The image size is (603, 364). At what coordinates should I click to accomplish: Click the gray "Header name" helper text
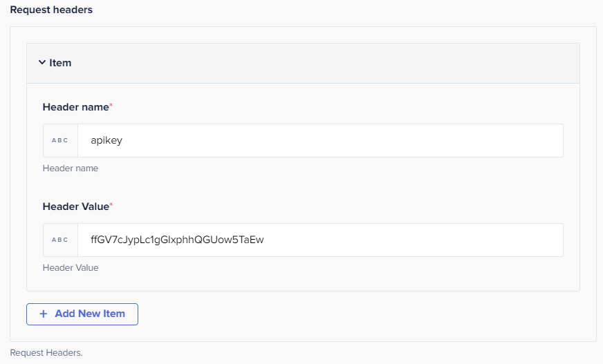pos(71,168)
